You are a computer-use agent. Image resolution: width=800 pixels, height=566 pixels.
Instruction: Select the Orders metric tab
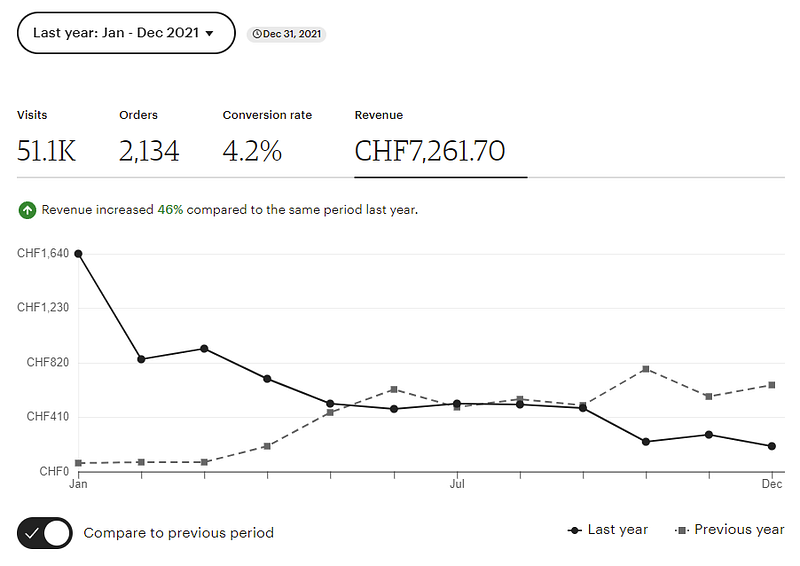[148, 139]
